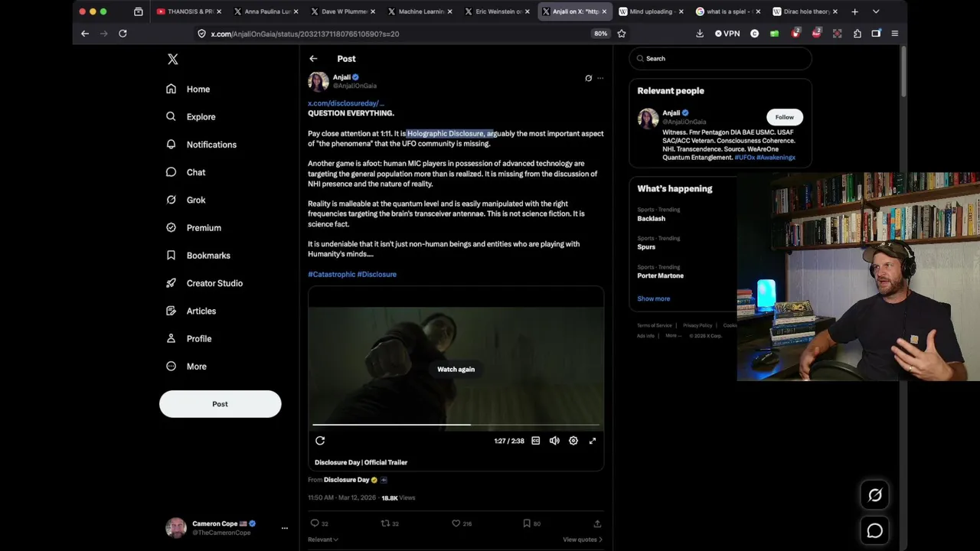Switch to the Mind uploading Wikipedia tab
This screenshot has width=980, height=551.
tap(649, 11)
